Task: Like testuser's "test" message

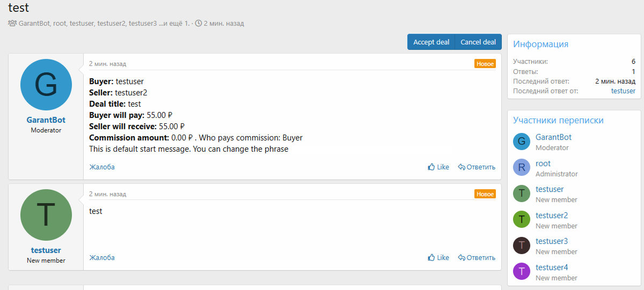Action: tap(438, 258)
